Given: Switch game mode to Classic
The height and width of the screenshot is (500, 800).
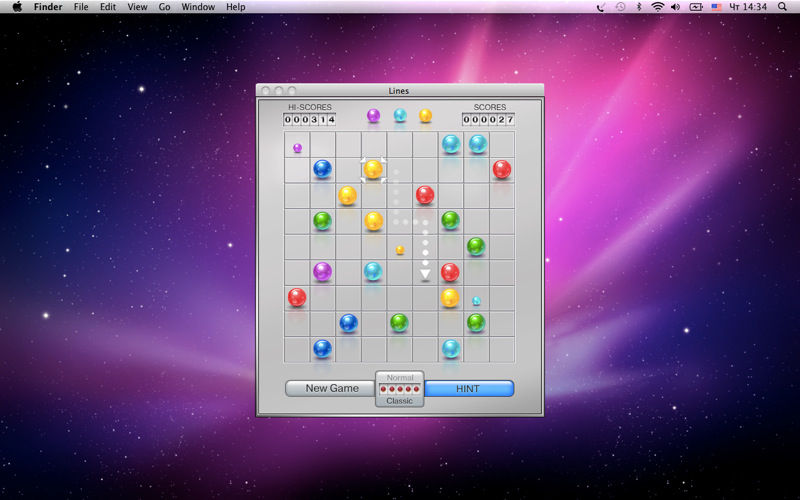Looking at the screenshot, I should (399, 401).
